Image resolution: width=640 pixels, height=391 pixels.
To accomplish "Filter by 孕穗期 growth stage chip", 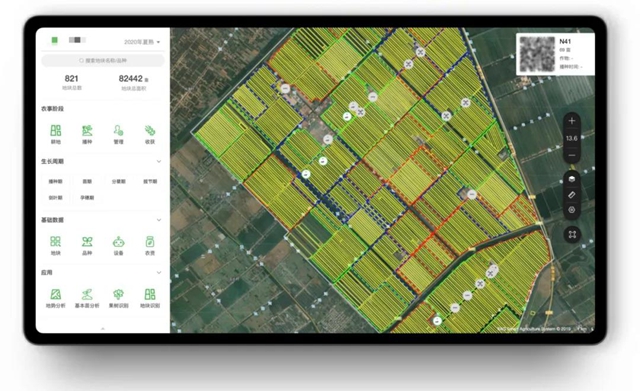I will click(x=87, y=198).
